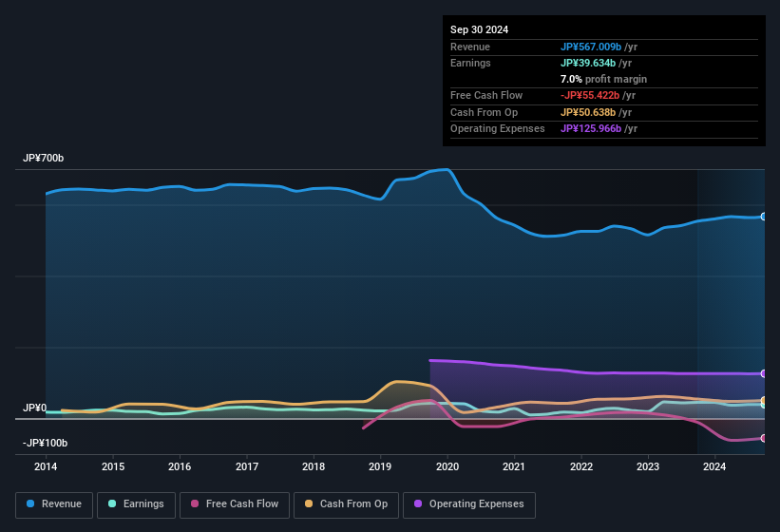Click the JP¥700b y-axis label
Image resolution: width=780 pixels, height=532 pixels.
pyautogui.click(x=44, y=158)
